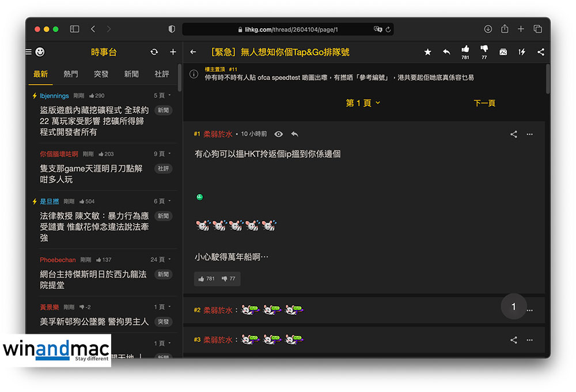Bookmark thread with the star icon
The width and height of the screenshot is (576, 392).
pyautogui.click(x=427, y=52)
